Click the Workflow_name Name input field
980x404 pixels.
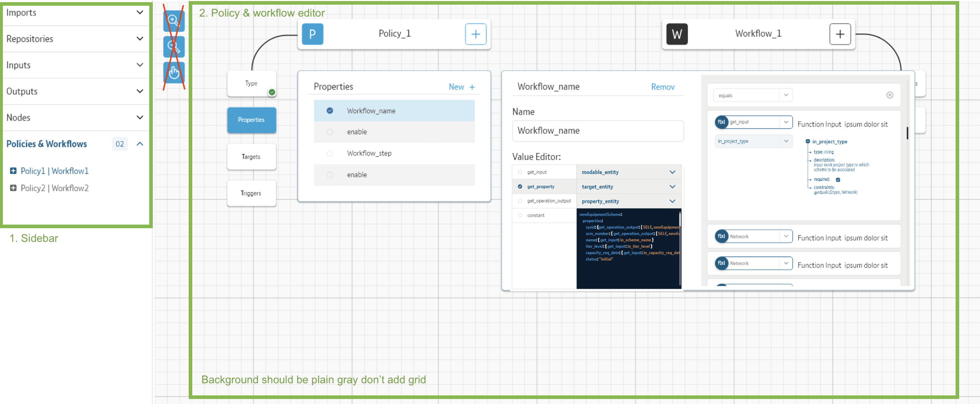pos(597,131)
